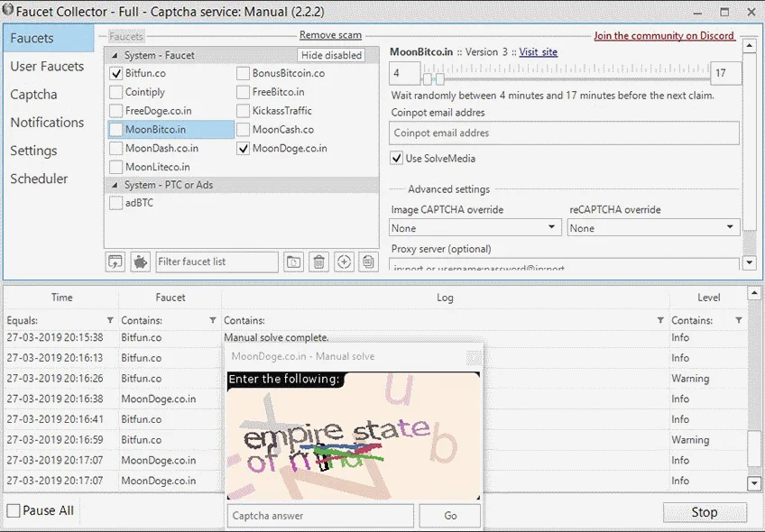Click the Stop button
Image resolution: width=765 pixels, height=532 pixels.
(705, 512)
